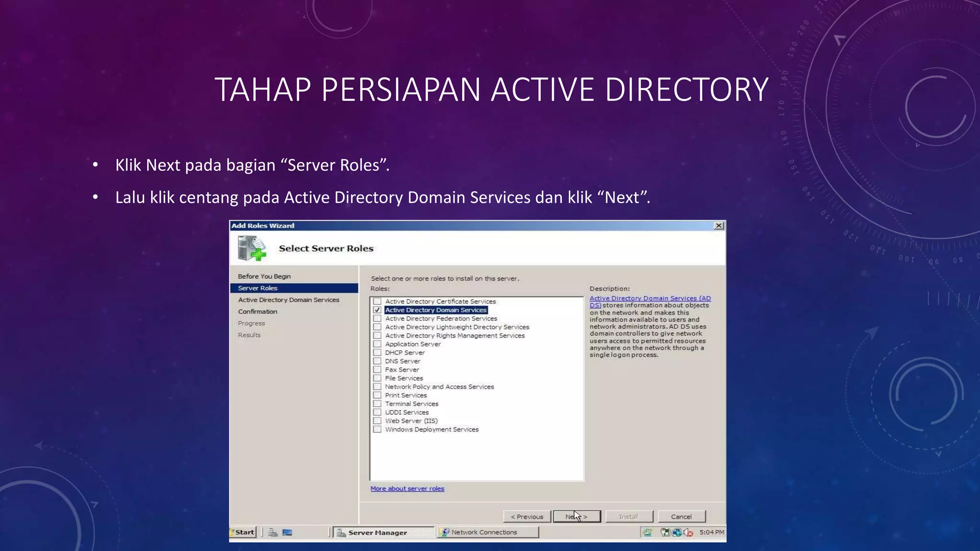
Task: Tick the Print Services checkbox
Action: coord(377,395)
